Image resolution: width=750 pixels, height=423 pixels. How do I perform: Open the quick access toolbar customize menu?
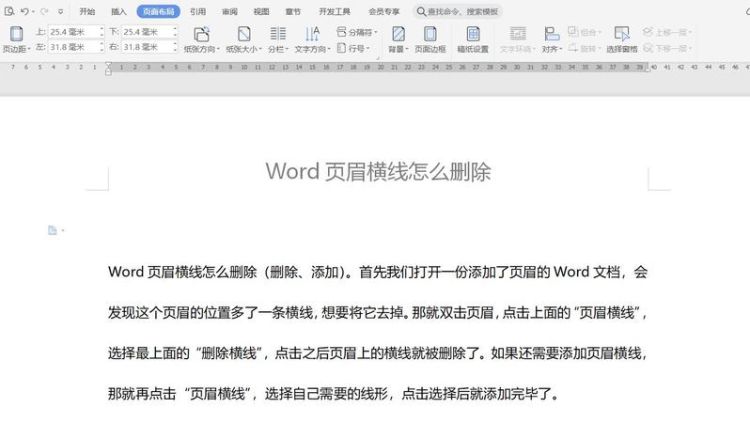point(60,11)
